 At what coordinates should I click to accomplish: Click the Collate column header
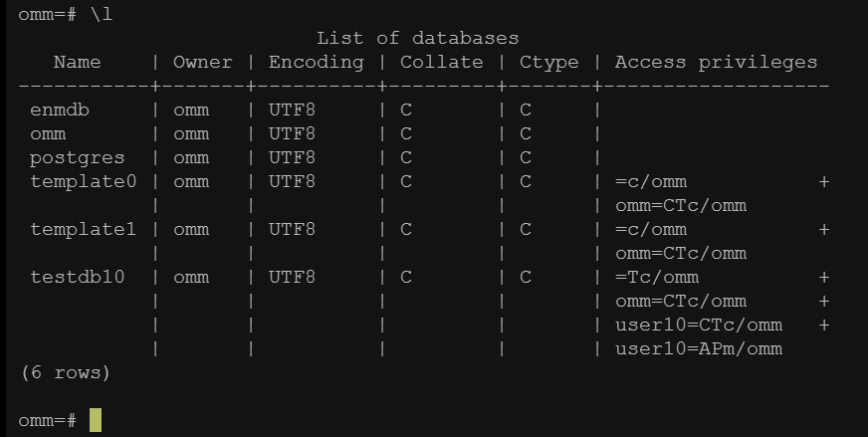coord(441,62)
